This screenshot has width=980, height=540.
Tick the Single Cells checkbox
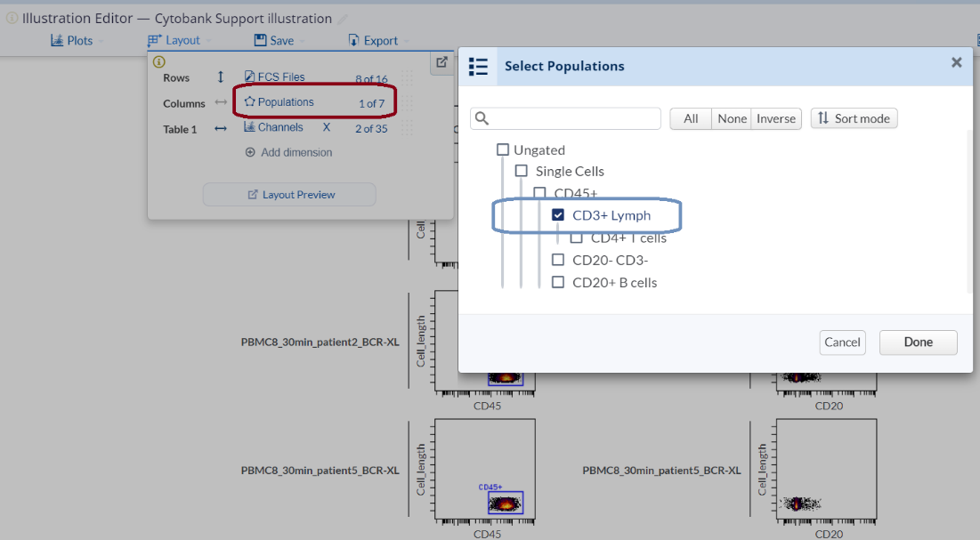pyautogui.click(x=522, y=171)
